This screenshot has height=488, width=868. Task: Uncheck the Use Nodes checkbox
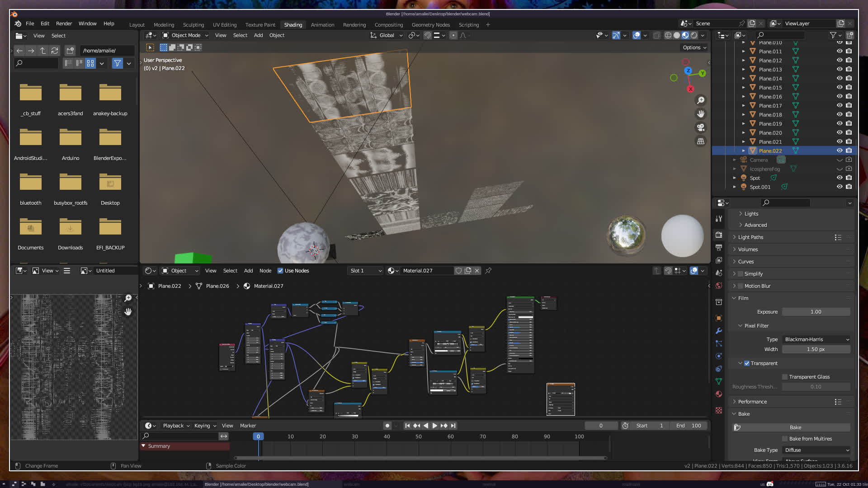click(x=280, y=271)
